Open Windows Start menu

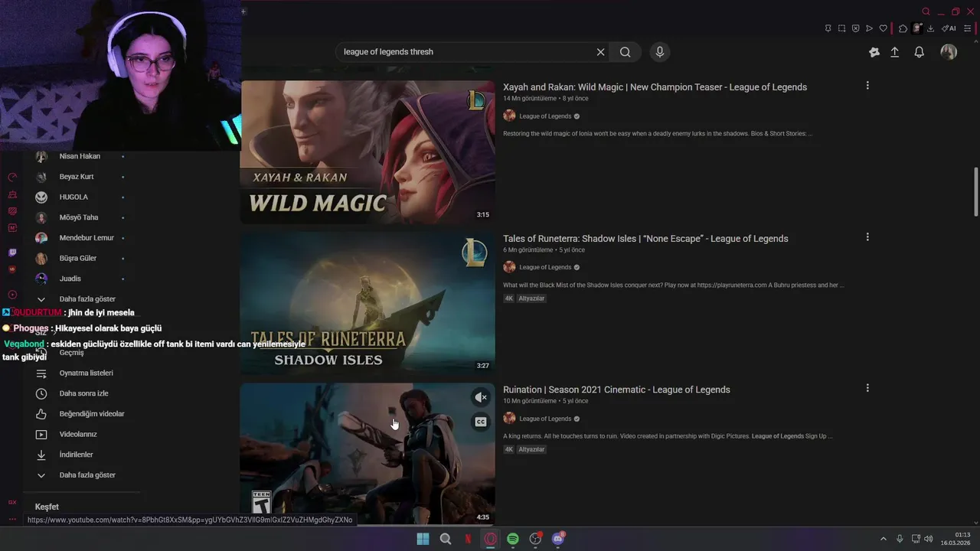coord(423,539)
